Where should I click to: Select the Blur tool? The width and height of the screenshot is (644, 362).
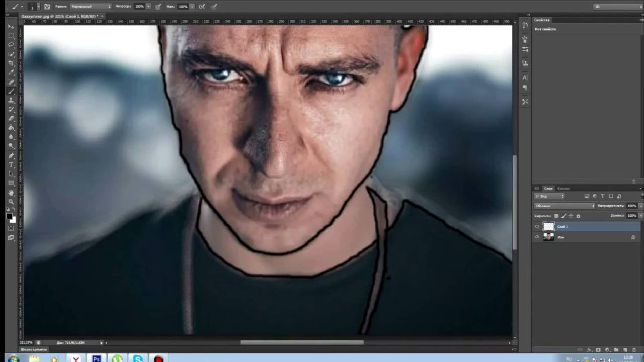tap(11, 136)
